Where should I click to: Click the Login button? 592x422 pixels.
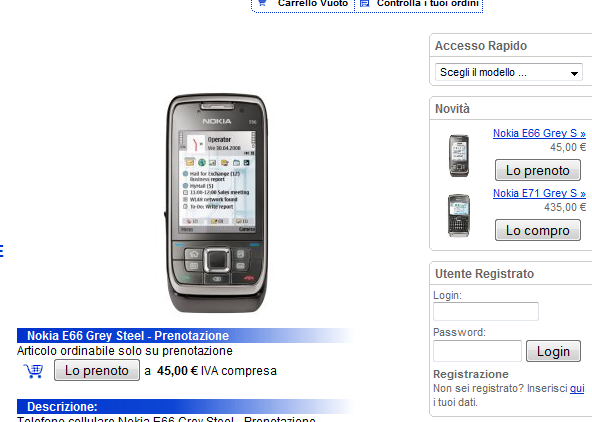[x=553, y=351]
